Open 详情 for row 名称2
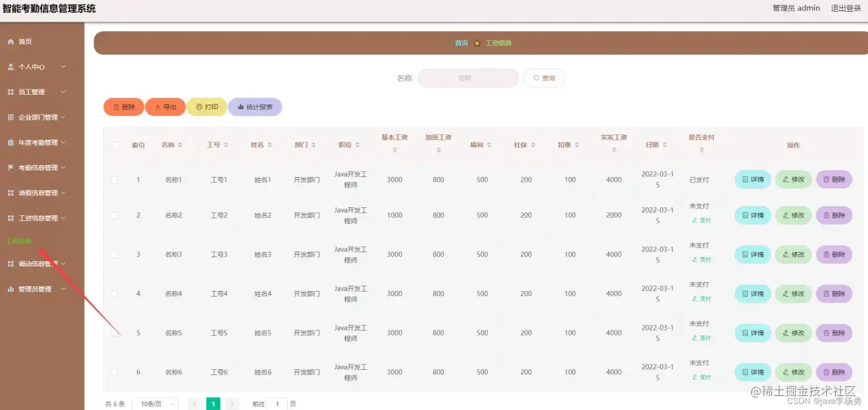The width and height of the screenshot is (868, 410). click(752, 215)
